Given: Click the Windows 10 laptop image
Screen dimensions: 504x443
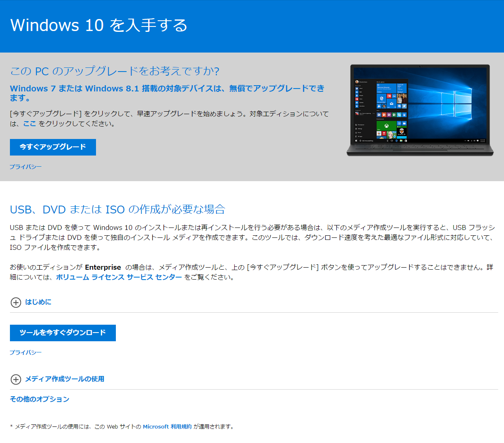Looking at the screenshot, I should (x=420, y=110).
